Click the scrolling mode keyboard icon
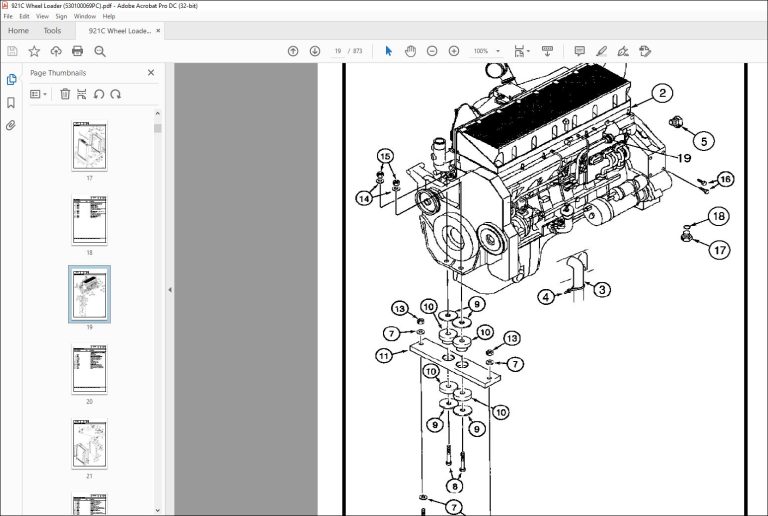The image size is (768, 516). (x=548, y=51)
